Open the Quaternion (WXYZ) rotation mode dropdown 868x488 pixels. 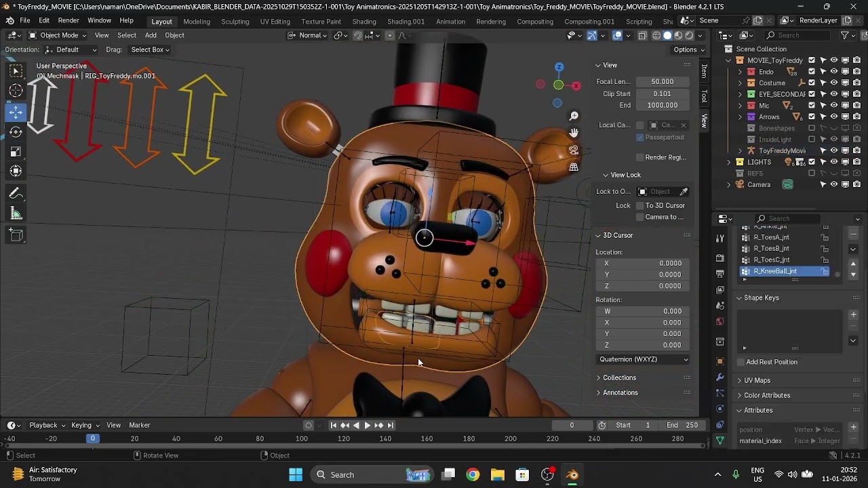pyautogui.click(x=644, y=359)
